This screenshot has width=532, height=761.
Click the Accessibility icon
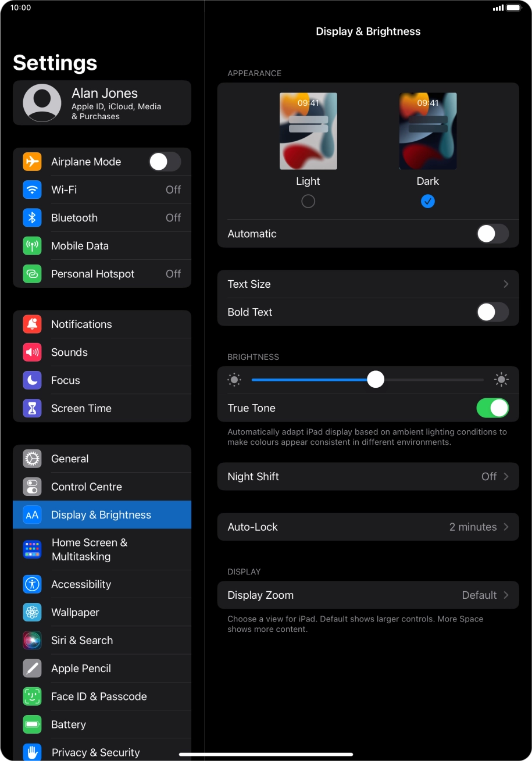(x=32, y=584)
